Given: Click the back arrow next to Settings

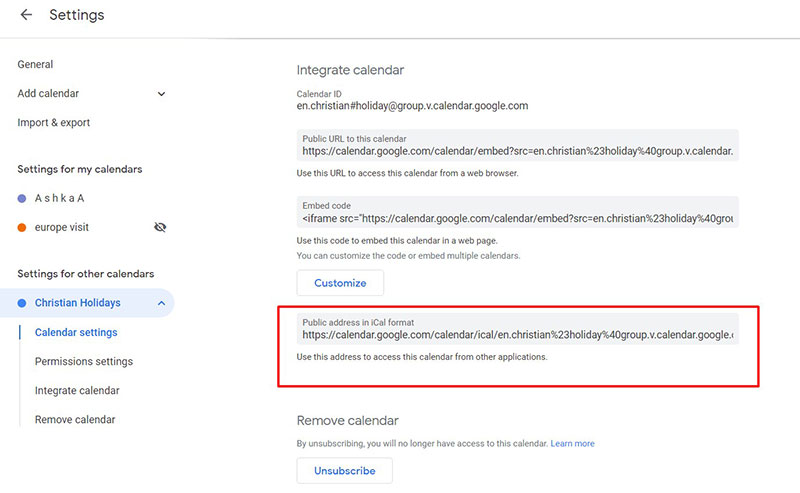Looking at the screenshot, I should 26,15.
